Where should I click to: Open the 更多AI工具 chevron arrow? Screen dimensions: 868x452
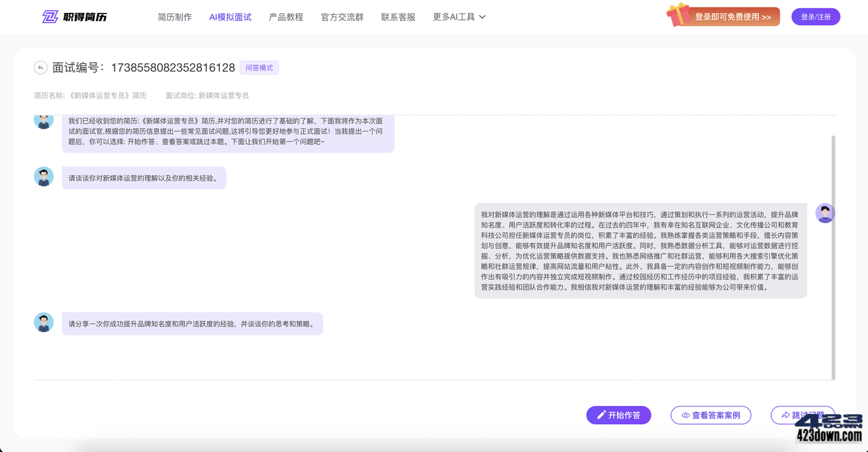click(x=481, y=17)
